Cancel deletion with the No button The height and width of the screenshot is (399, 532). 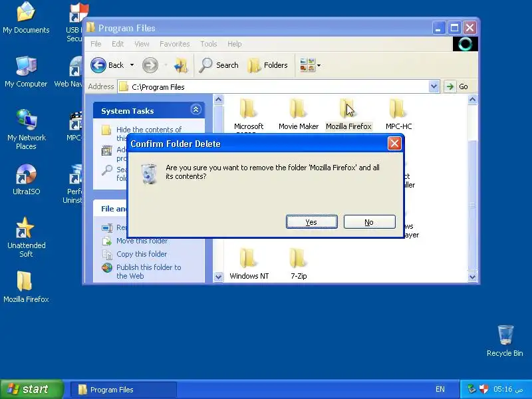[x=369, y=222]
